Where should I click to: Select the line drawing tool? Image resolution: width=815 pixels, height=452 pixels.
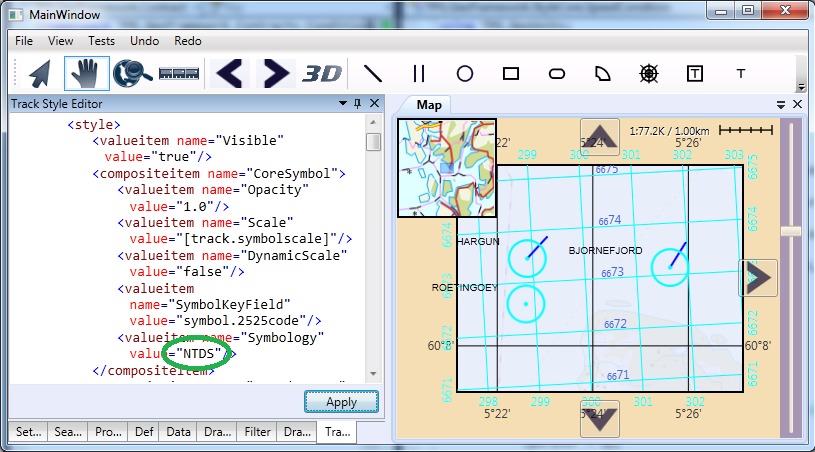[x=373, y=74]
